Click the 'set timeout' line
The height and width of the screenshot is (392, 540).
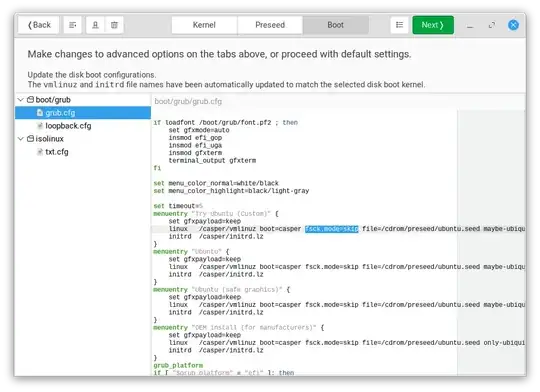point(178,206)
